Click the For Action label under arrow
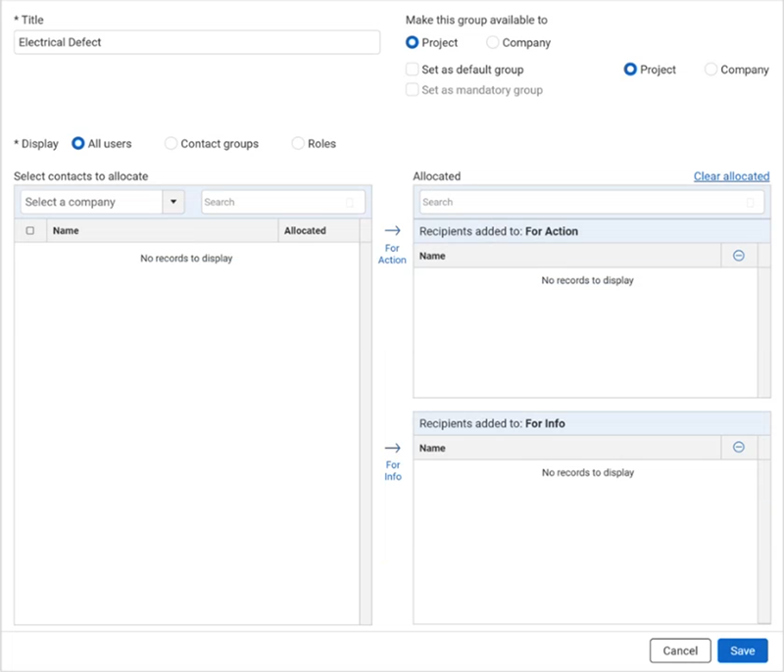 (x=392, y=254)
